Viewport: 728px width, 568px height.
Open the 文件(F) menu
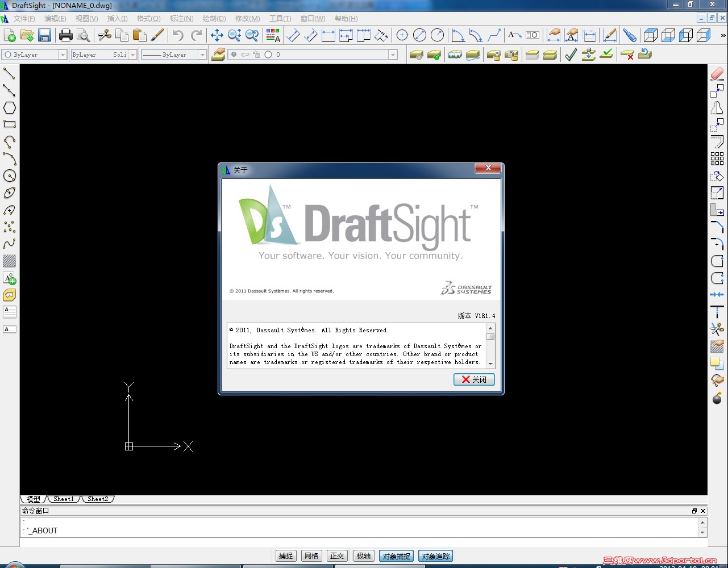click(24, 19)
